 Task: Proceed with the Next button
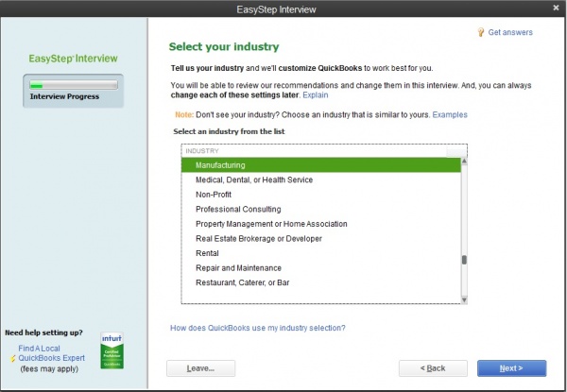pyautogui.click(x=511, y=368)
